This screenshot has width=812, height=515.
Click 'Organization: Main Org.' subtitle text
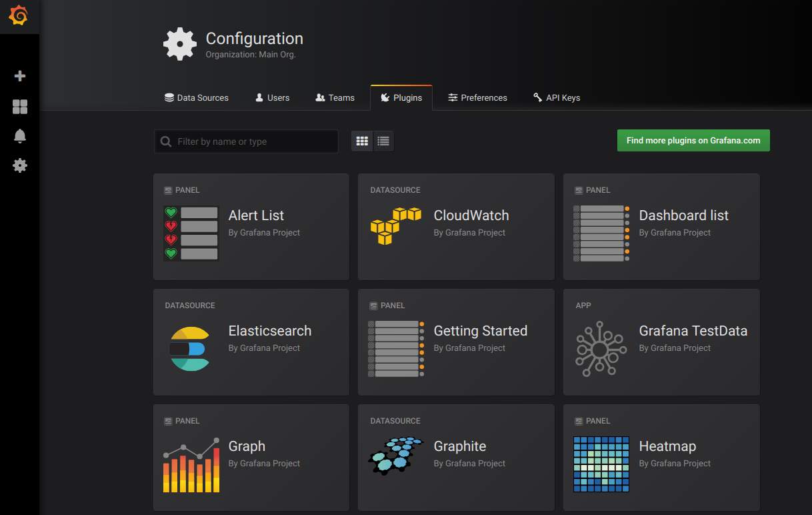(x=251, y=55)
